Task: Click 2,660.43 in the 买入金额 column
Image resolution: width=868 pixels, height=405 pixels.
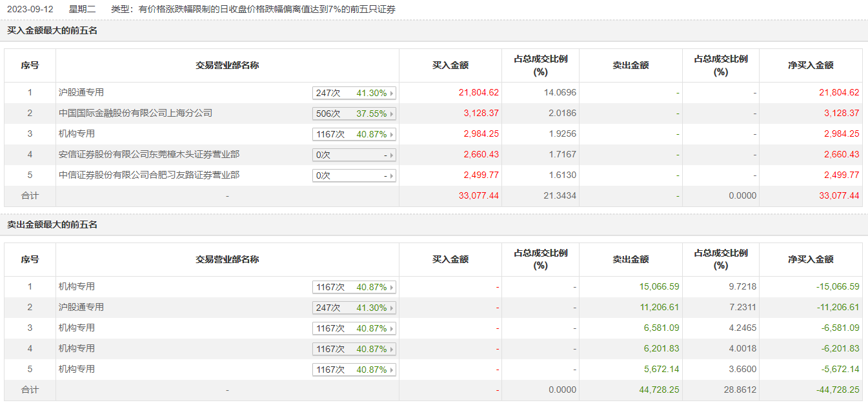Action: click(481, 155)
